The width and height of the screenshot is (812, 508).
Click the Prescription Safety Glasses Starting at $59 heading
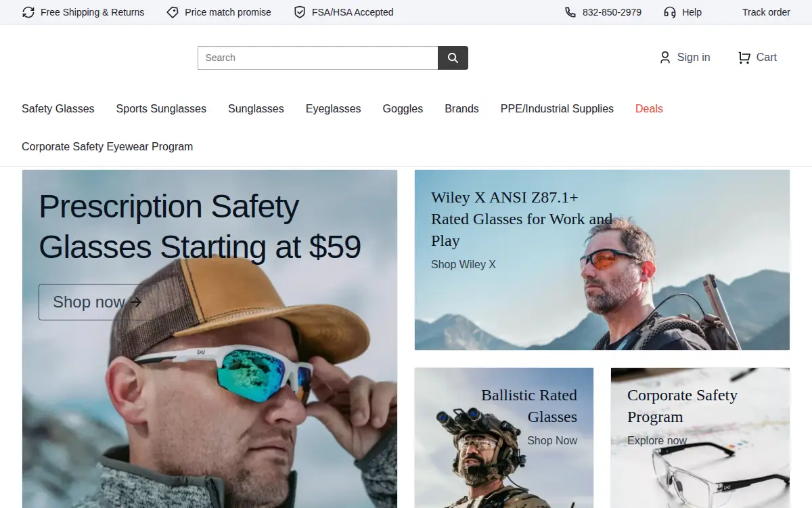coord(200,227)
